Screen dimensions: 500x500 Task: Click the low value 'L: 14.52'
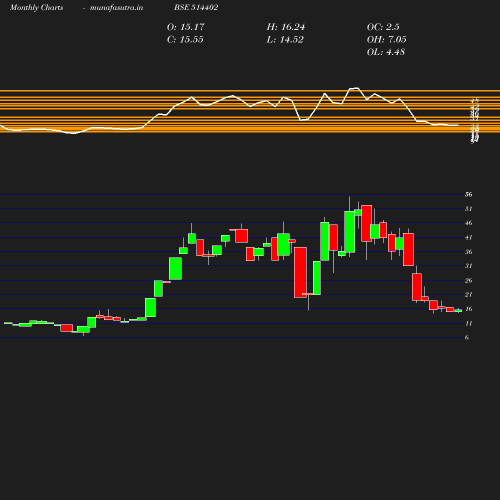click(x=285, y=40)
